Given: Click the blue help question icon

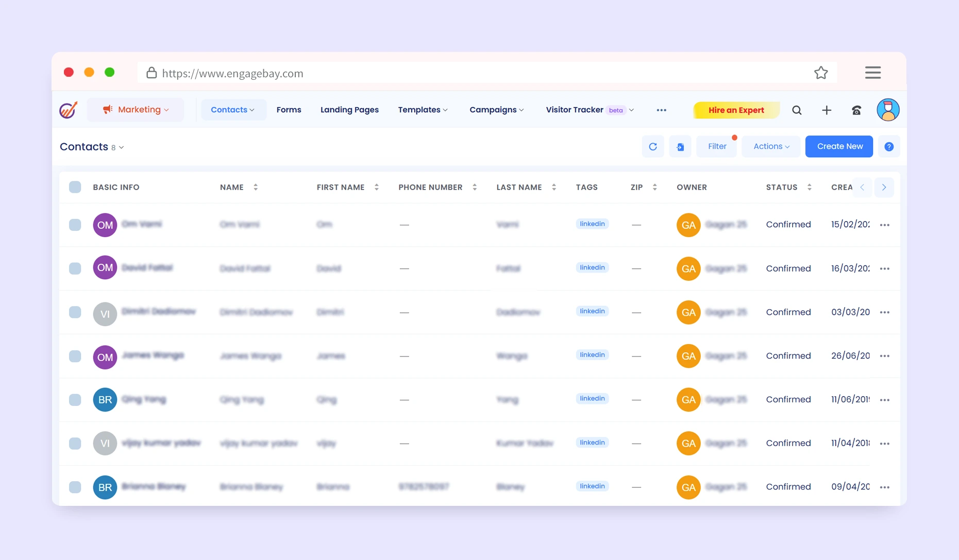Looking at the screenshot, I should tap(889, 147).
